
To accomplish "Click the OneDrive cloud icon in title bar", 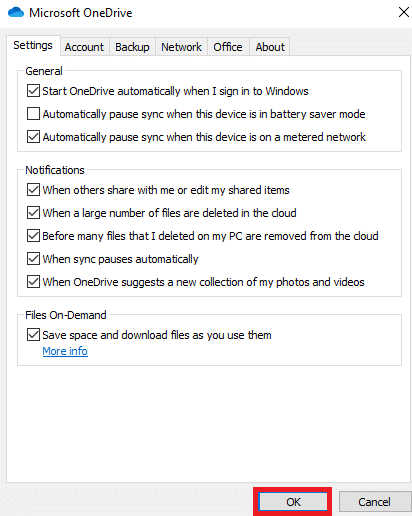I will 16,13.
